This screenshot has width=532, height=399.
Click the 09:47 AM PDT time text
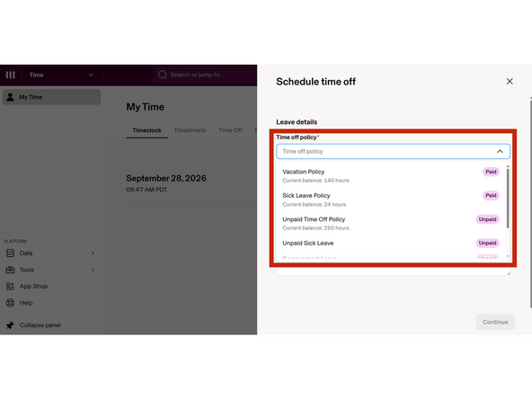click(x=146, y=190)
